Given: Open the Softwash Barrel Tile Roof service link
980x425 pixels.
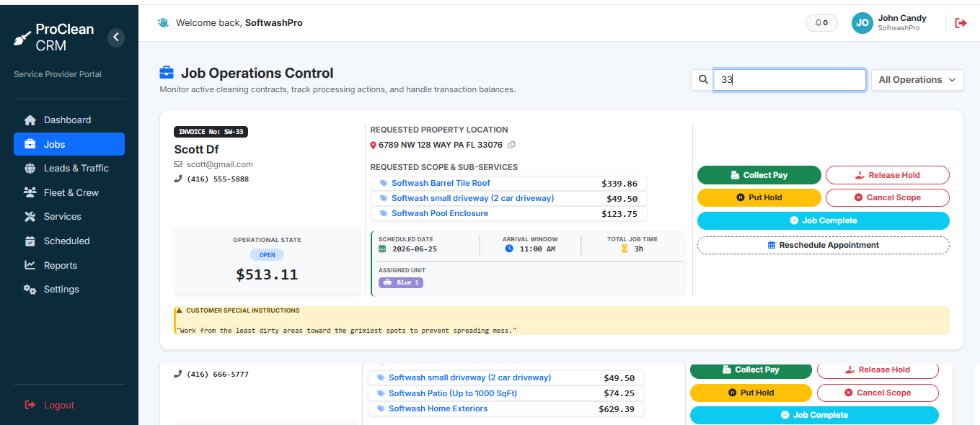Looking at the screenshot, I should click(x=441, y=183).
